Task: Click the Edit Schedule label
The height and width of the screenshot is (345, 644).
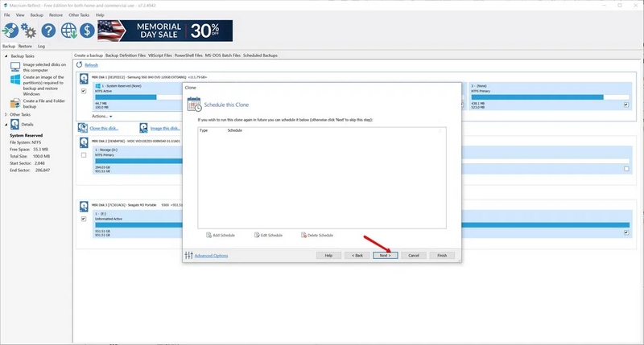Action: click(271, 236)
